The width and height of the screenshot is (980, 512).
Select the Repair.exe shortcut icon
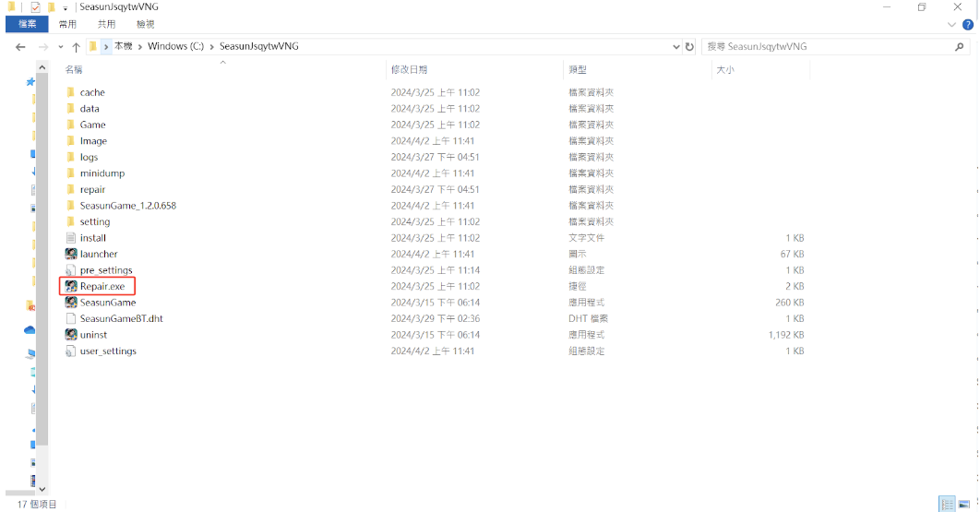click(71, 286)
